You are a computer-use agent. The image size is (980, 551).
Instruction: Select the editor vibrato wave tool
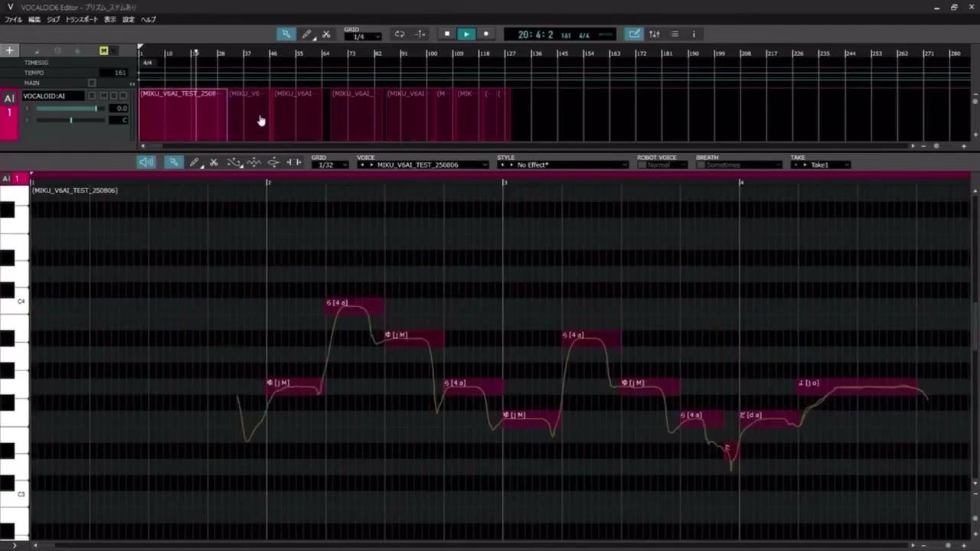tap(254, 162)
